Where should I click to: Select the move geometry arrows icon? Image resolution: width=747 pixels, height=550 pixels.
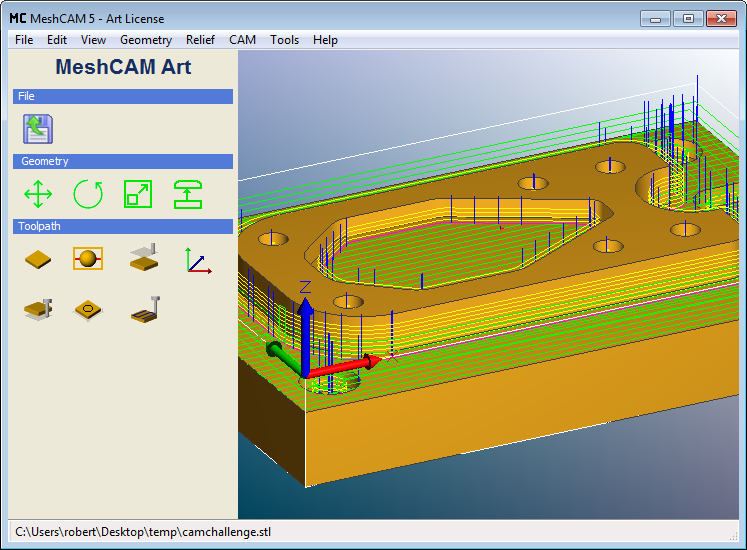38,193
